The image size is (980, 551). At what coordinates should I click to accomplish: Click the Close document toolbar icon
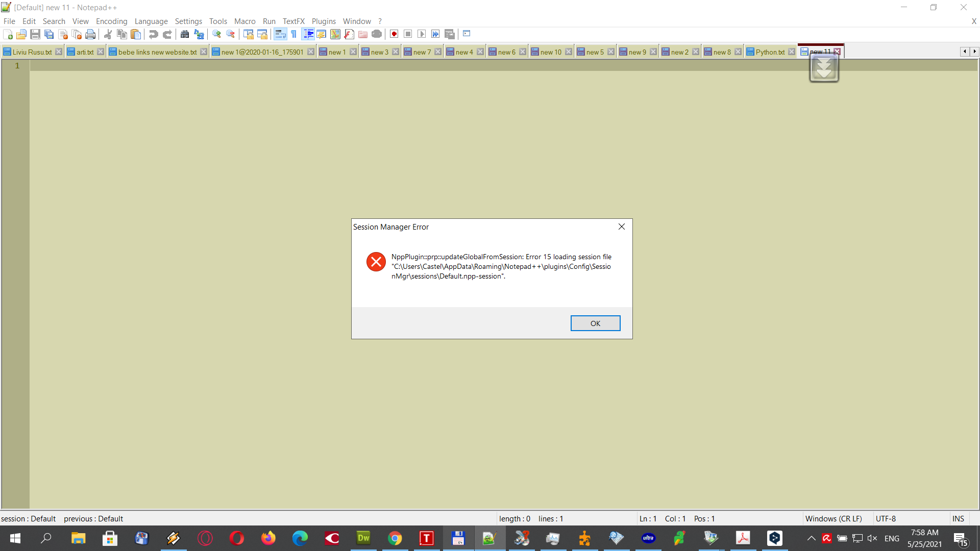point(63,34)
